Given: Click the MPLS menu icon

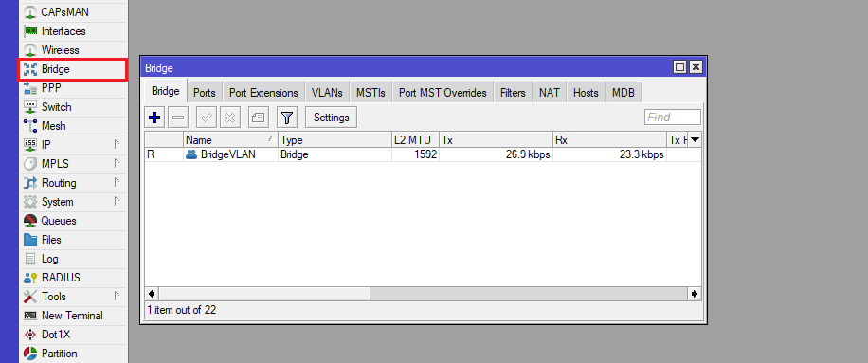Looking at the screenshot, I should 30,164.
